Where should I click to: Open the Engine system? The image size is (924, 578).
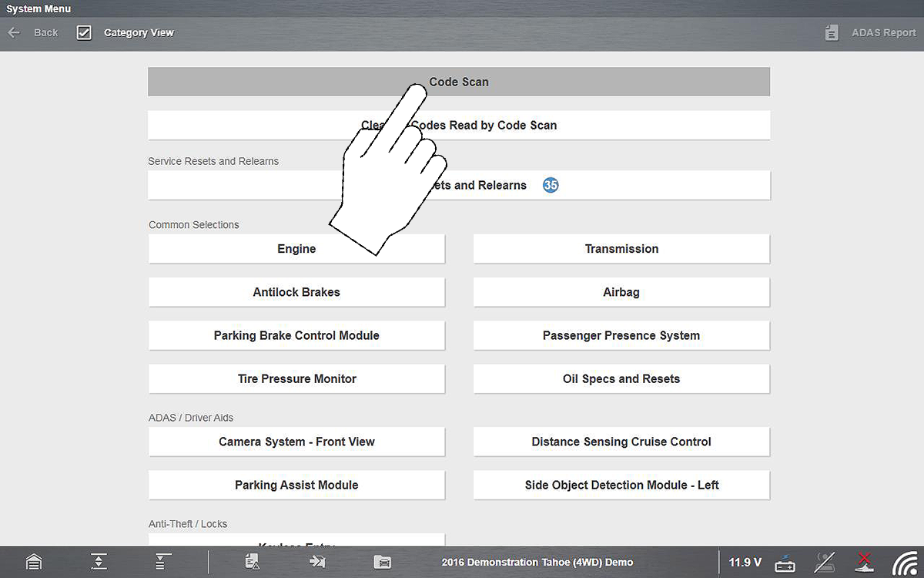click(x=296, y=249)
